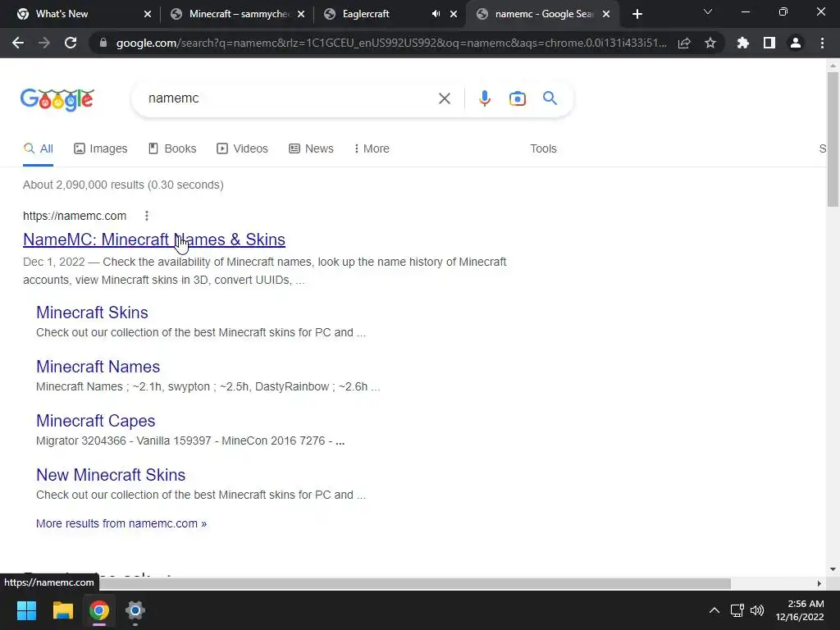The height and width of the screenshot is (630, 840).
Task: Open the Chrome profile avatar
Action: point(796,43)
